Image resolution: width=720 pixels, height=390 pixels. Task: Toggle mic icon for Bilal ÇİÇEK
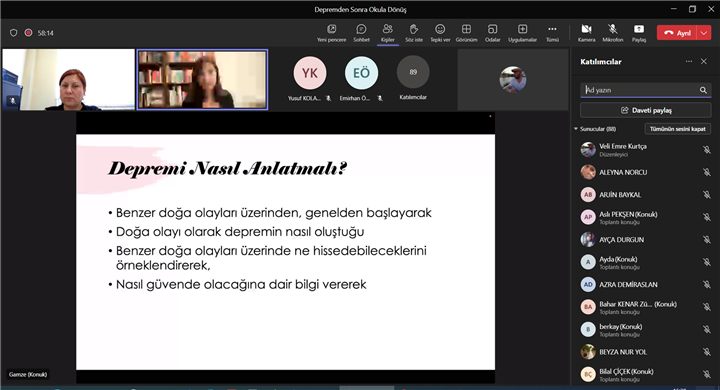click(707, 374)
